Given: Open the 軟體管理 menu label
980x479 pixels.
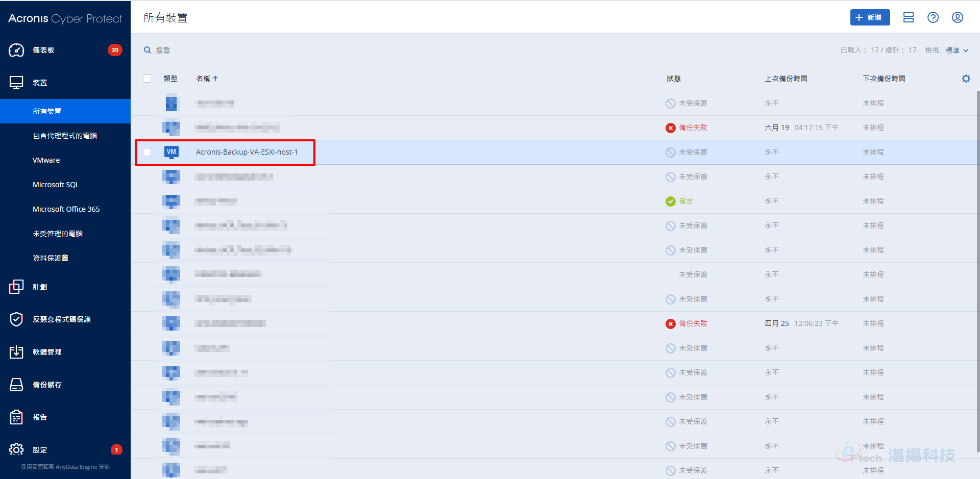Looking at the screenshot, I should (47, 352).
